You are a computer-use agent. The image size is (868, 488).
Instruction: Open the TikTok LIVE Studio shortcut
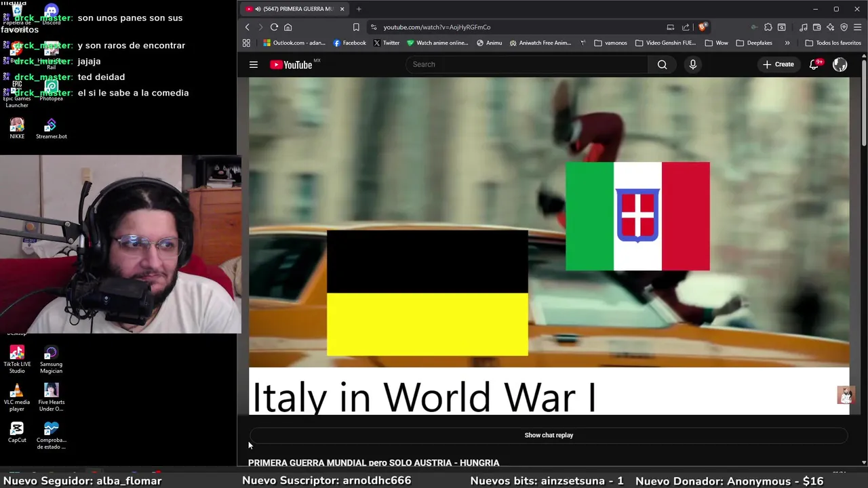pyautogui.click(x=17, y=359)
